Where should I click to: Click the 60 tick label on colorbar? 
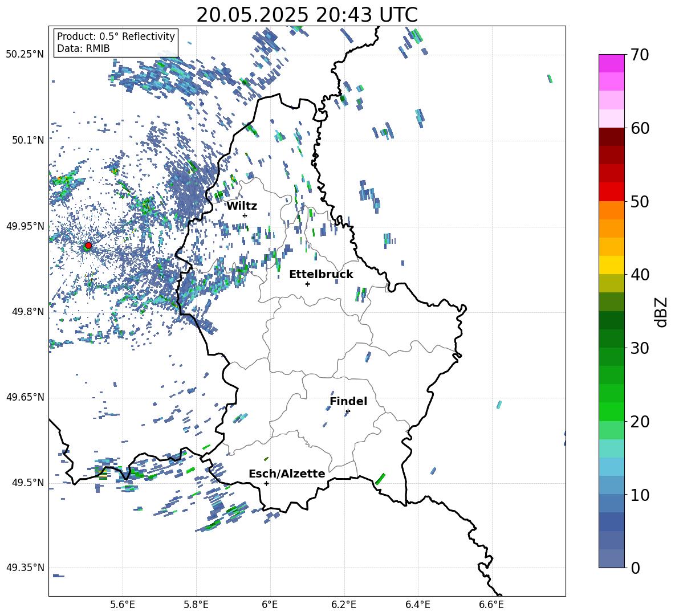[x=640, y=128]
